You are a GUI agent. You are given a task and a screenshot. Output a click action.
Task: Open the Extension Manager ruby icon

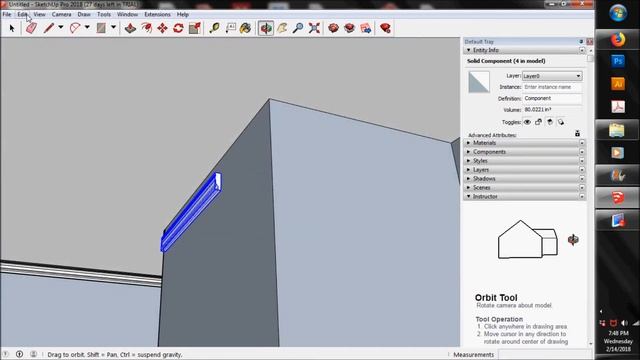pos(385,28)
